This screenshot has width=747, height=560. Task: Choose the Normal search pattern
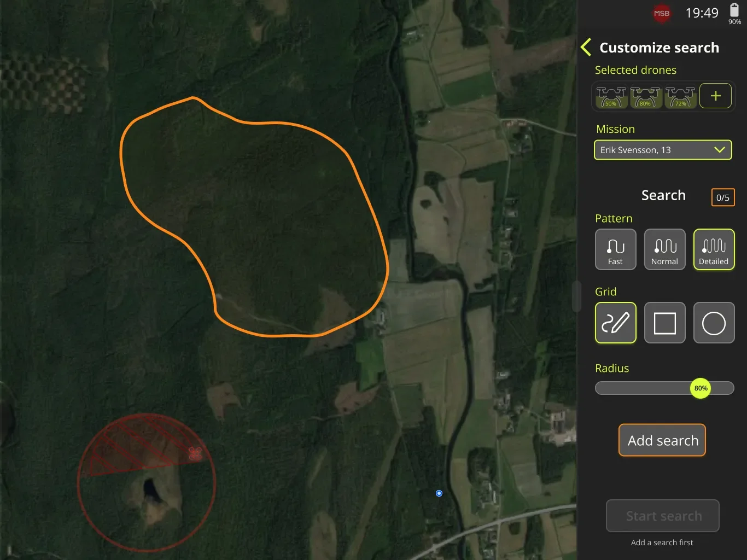coord(665,249)
